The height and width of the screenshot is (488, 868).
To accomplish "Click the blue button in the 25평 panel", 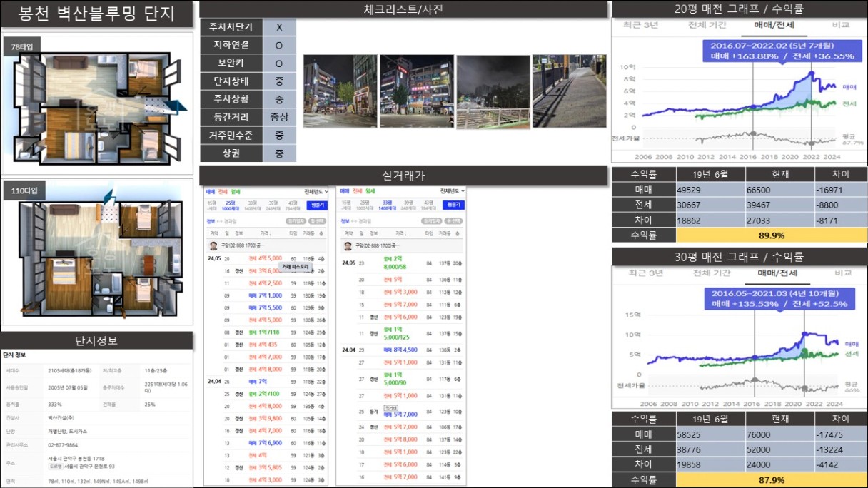I will coord(317,205).
